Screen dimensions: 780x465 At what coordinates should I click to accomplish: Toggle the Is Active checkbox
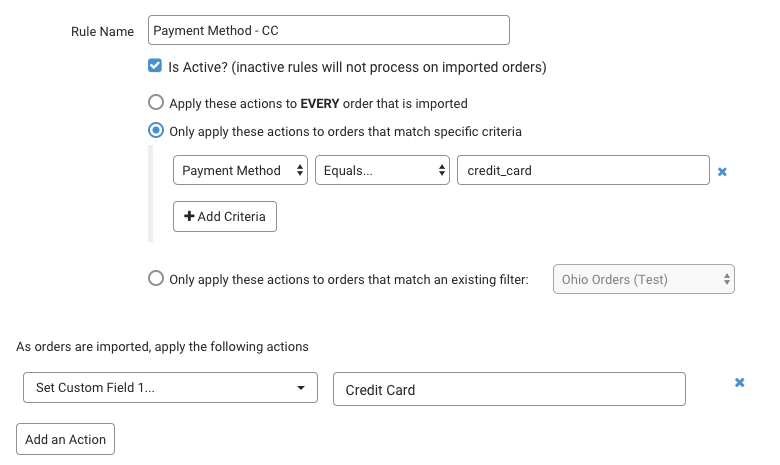[155, 67]
